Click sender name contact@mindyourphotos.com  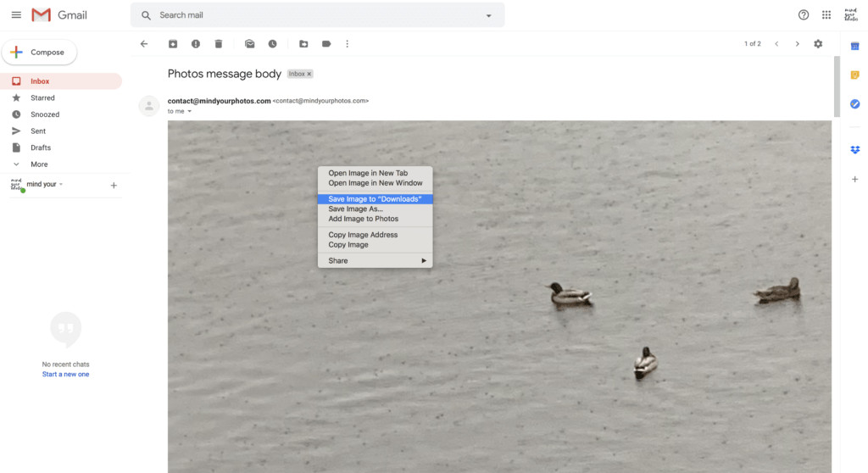click(220, 101)
